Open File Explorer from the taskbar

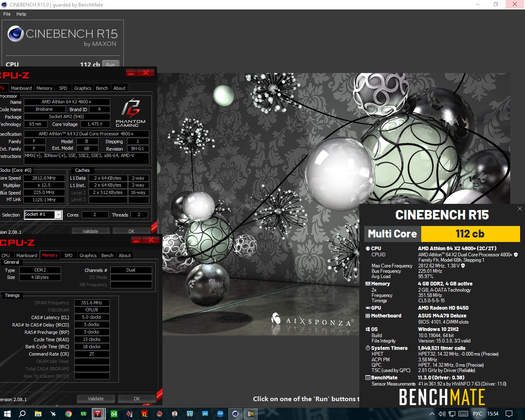pyautogui.click(x=38, y=414)
